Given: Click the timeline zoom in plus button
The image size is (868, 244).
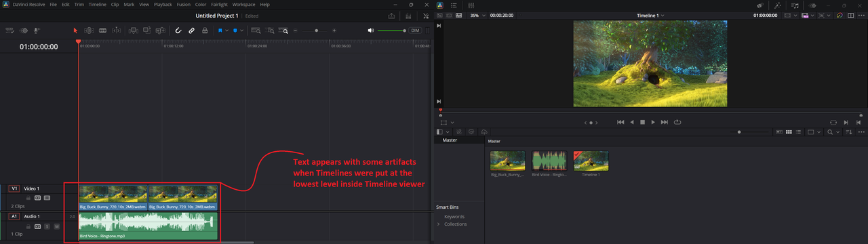Looking at the screenshot, I should 334,30.
